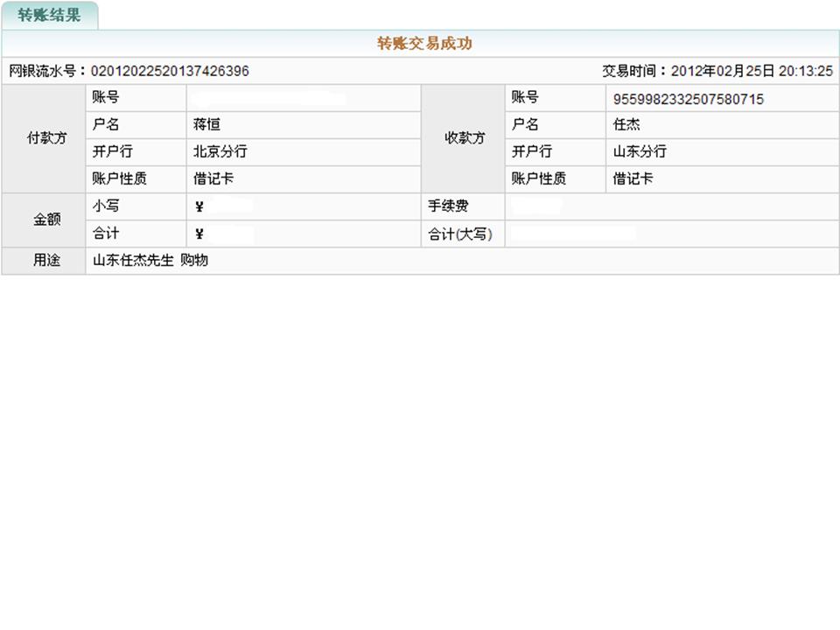Click the 交易时间 timestamp text
The image size is (840, 630).
point(717,71)
